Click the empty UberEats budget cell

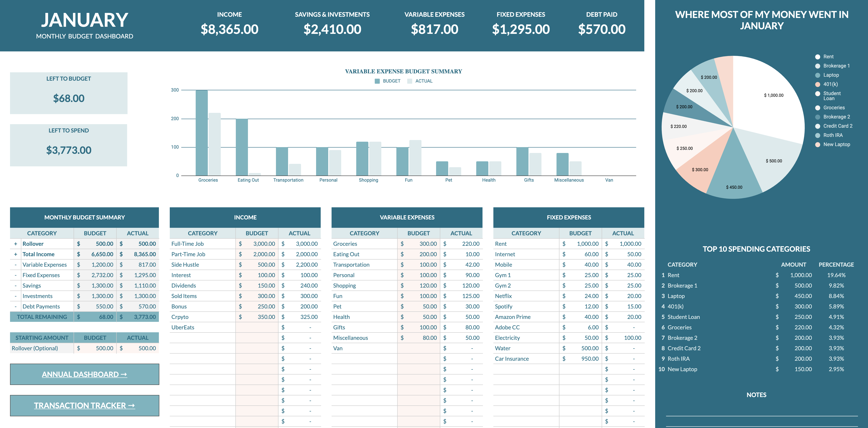tap(257, 327)
